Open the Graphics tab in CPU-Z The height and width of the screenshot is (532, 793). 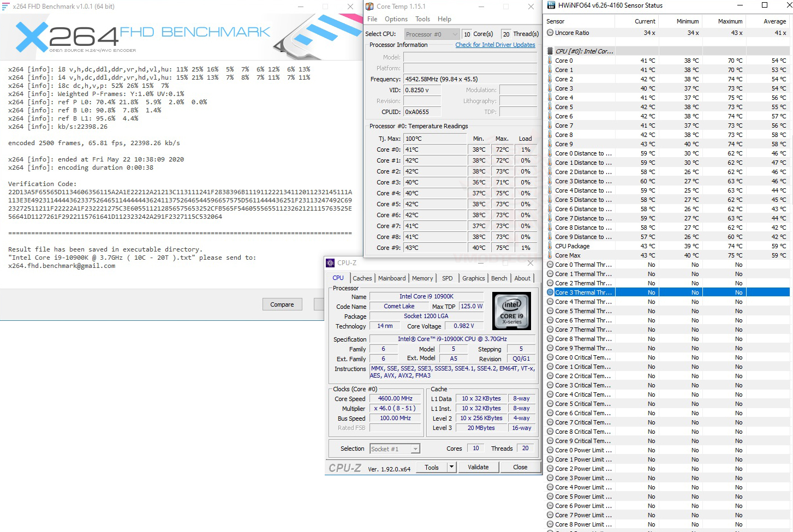(473, 278)
